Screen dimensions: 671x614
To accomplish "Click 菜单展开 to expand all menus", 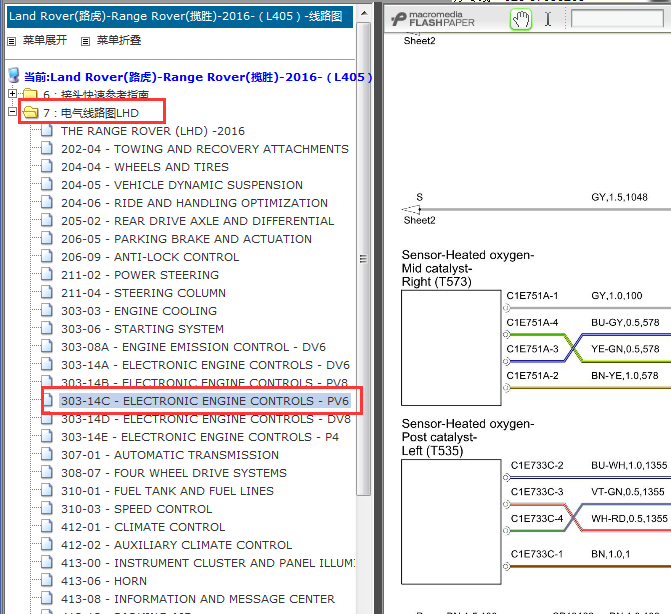I will pyautogui.click(x=45, y=40).
